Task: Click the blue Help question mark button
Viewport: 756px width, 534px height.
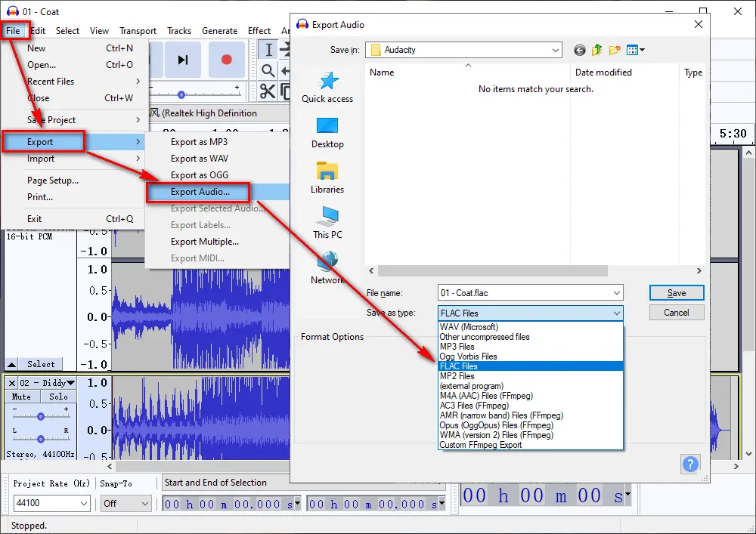Action: tap(690, 464)
